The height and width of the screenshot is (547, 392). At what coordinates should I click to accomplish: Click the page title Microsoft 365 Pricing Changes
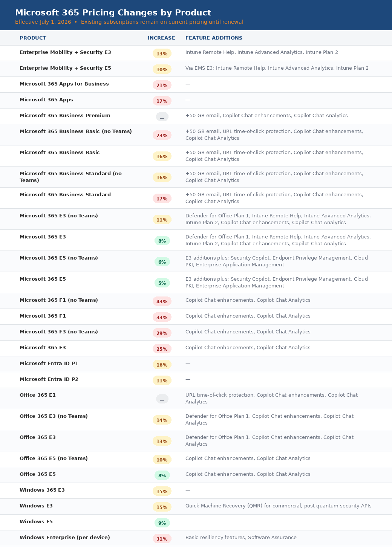point(113,13)
